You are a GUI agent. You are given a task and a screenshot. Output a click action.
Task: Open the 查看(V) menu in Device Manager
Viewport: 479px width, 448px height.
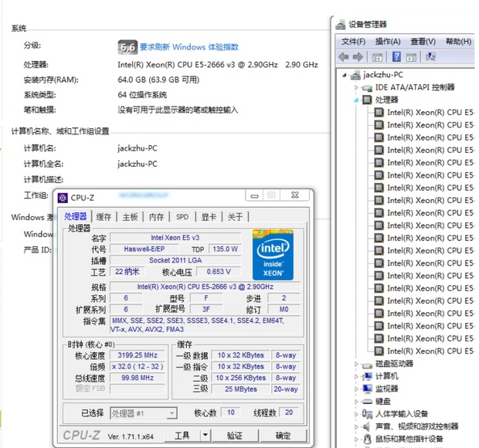[423, 42]
